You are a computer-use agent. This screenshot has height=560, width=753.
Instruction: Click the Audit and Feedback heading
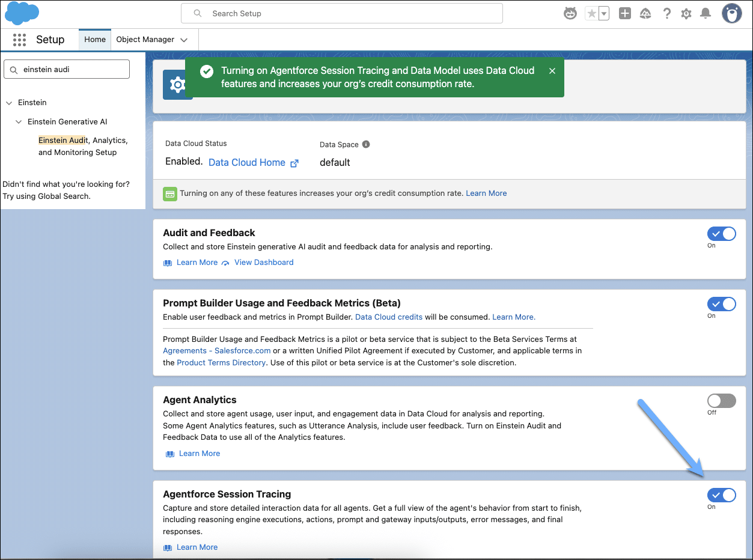point(209,233)
